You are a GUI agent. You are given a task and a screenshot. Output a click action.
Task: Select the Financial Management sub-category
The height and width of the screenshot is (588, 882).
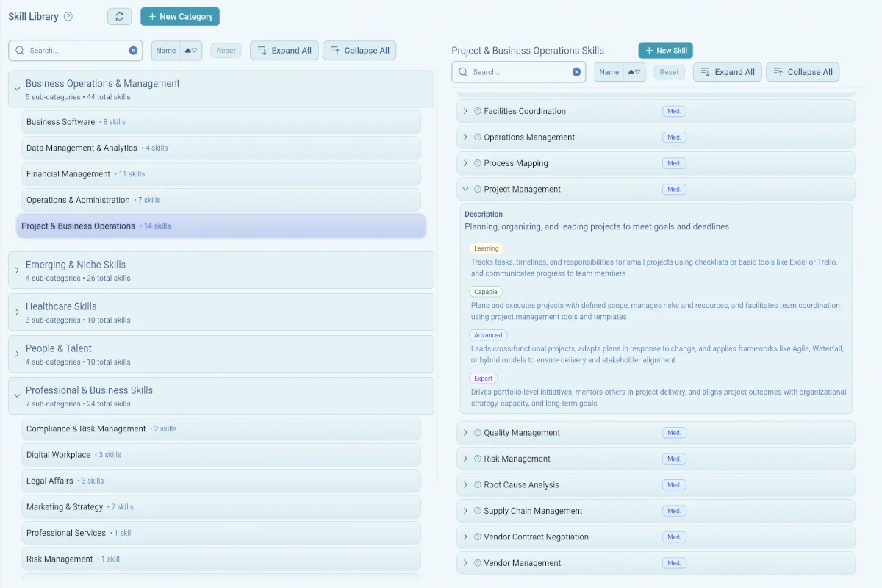[x=221, y=174]
